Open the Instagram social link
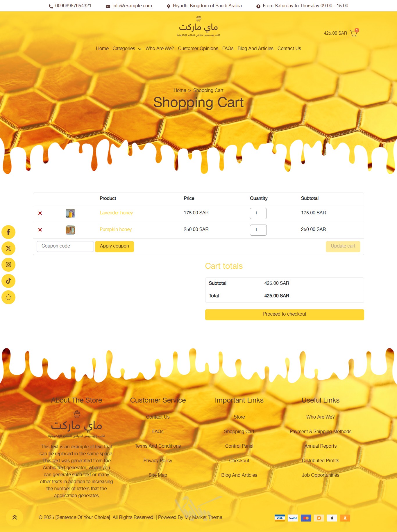This screenshot has height=532, width=397. coord(8,265)
